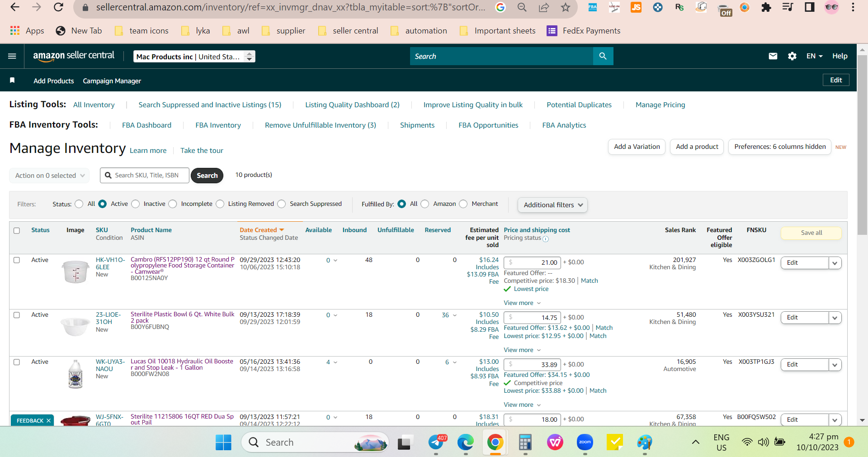Open Preferences: 6 columns hidden
The image size is (868, 457).
click(x=780, y=147)
